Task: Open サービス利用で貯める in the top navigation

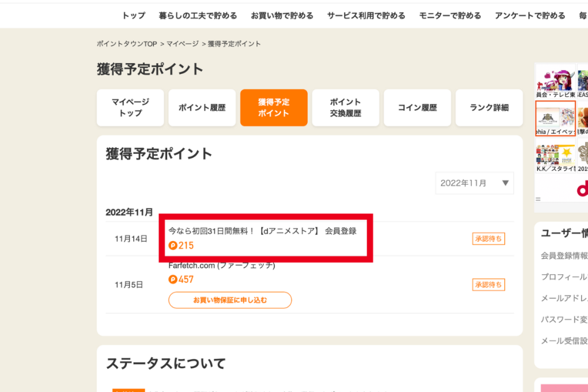Action: click(366, 15)
